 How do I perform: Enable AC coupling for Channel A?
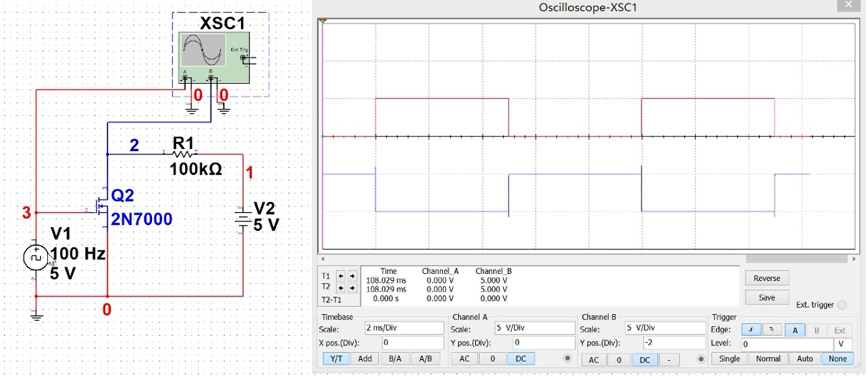pyautogui.click(x=464, y=359)
